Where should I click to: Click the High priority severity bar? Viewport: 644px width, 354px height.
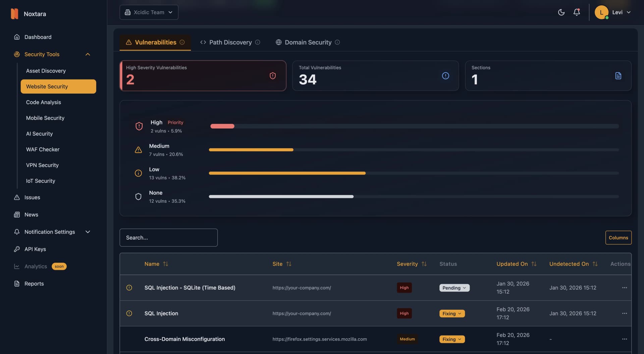tap(222, 126)
